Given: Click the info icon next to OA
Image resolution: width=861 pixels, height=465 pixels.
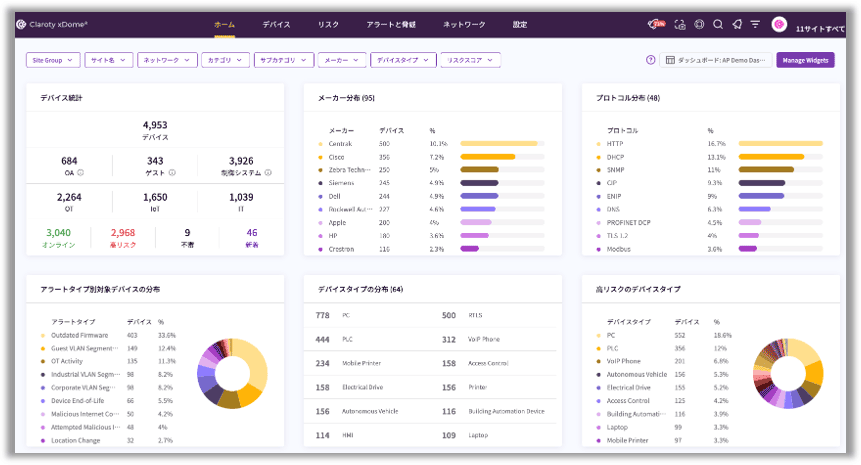Looking at the screenshot, I should point(80,172).
